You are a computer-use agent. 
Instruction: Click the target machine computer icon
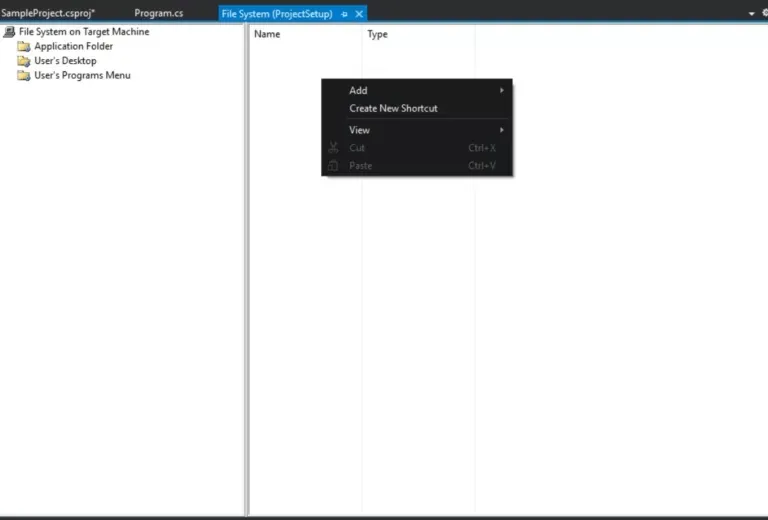point(9,32)
